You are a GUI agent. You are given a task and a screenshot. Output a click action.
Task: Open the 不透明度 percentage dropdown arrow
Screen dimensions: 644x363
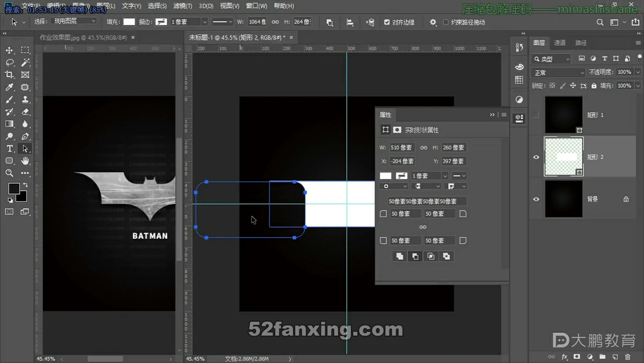pyautogui.click(x=638, y=72)
